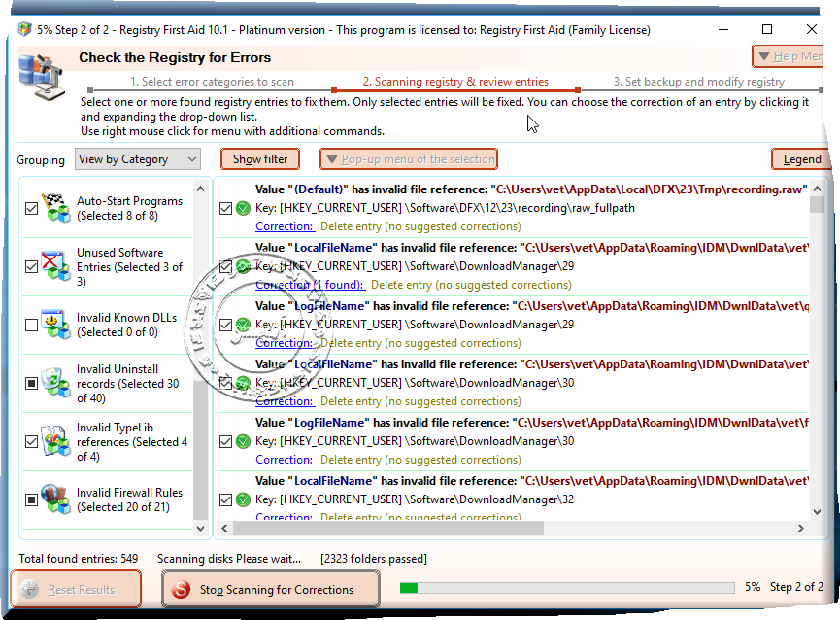Open the Pop-up menu of the selection
840x620 pixels.
point(409,159)
